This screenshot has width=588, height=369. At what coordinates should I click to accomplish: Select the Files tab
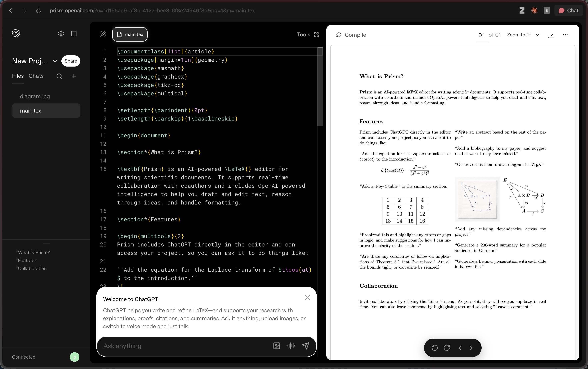click(18, 76)
